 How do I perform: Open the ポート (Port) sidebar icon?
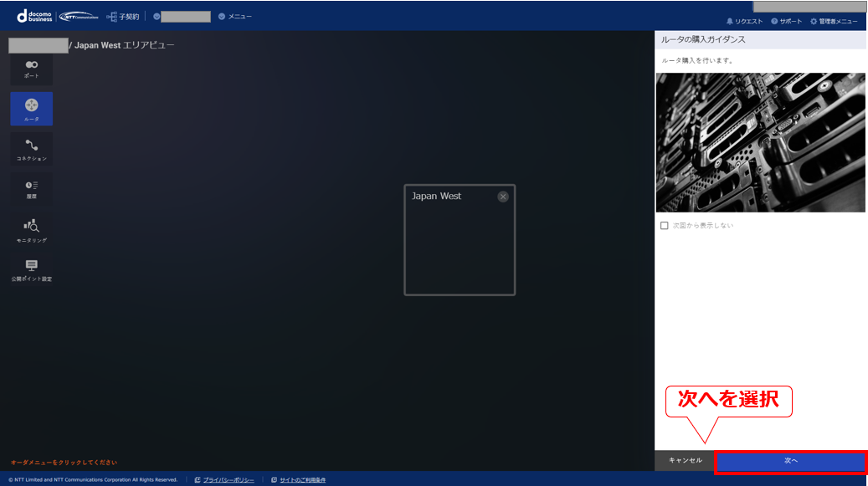click(32, 69)
